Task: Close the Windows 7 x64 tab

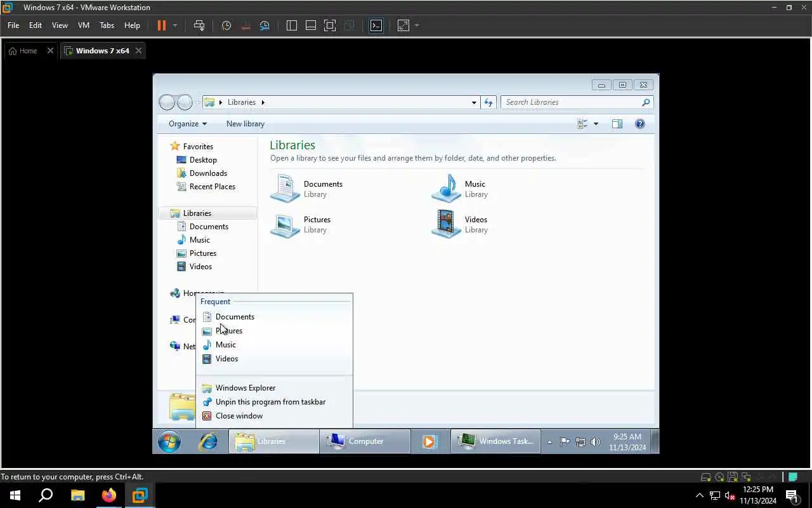Action: pos(139,51)
